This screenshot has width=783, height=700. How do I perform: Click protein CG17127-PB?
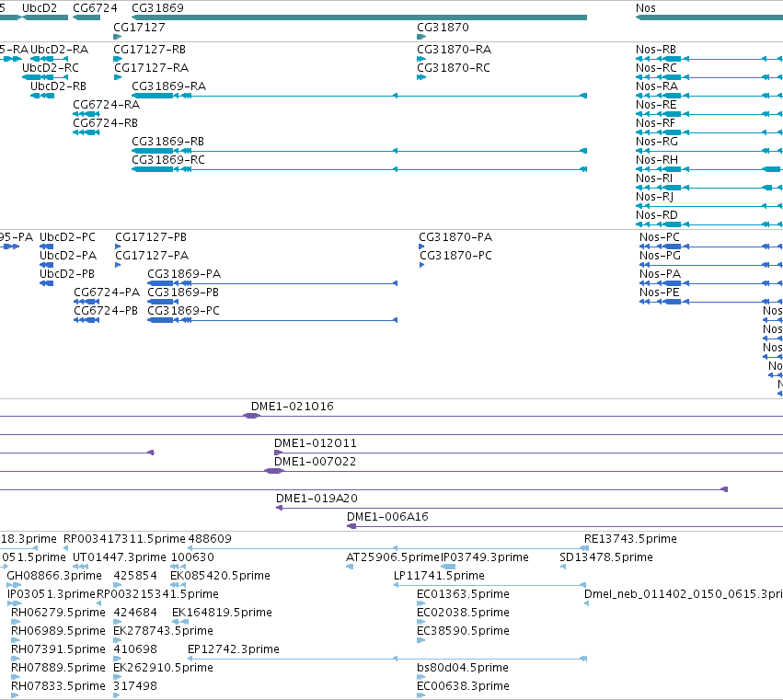pos(151,237)
